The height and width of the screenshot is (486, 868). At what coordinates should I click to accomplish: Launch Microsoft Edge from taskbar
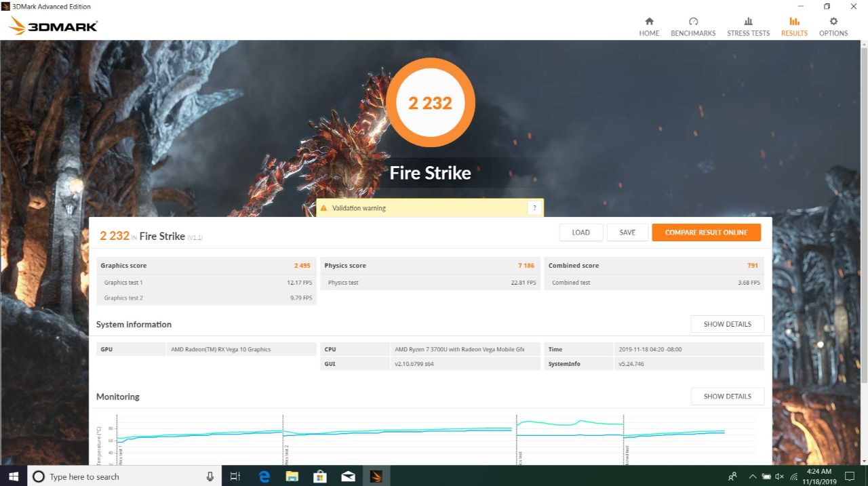click(264, 477)
